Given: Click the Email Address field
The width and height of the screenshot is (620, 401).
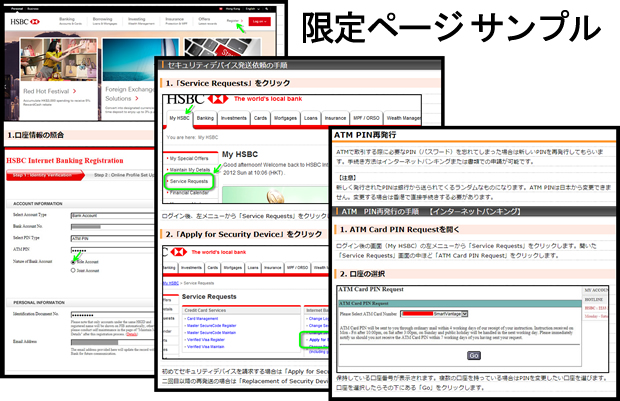Looking at the screenshot, I should (112, 342).
